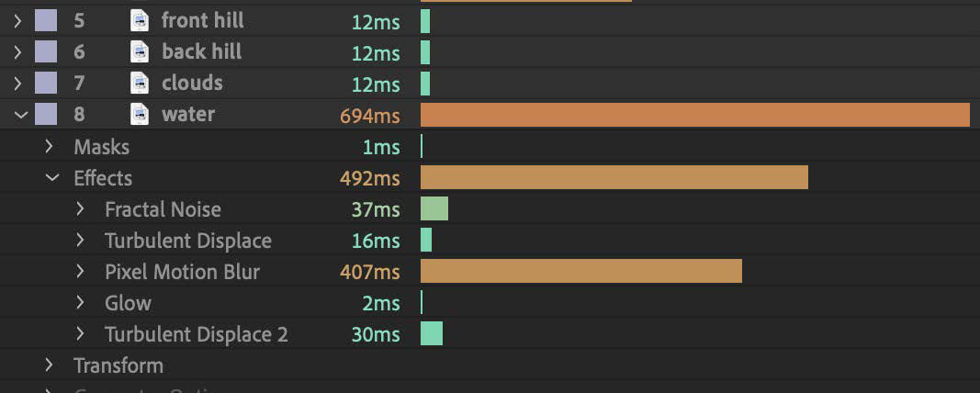The height and width of the screenshot is (393, 980).
Task: Click the back hill layer file icon
Action: click(140, 51)
